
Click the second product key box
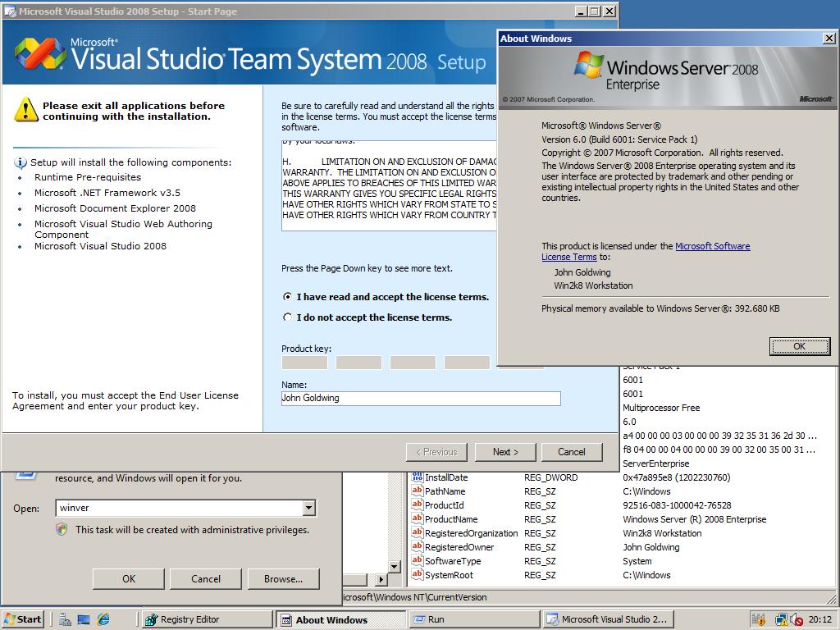click(358, 363)
